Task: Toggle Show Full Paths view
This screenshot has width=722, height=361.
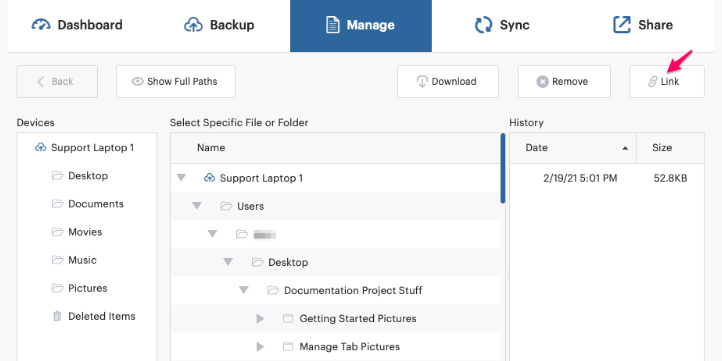Action: coord(175,82)
